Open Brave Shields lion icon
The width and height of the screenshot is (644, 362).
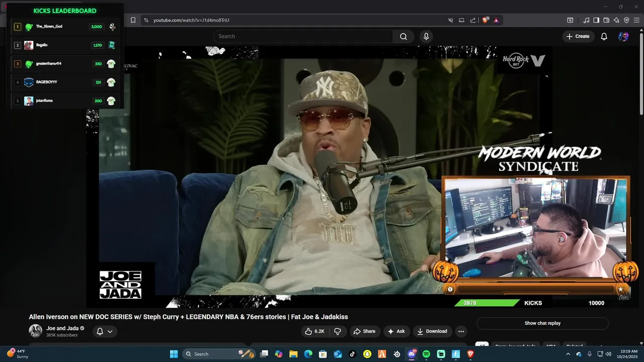point(486,20)
